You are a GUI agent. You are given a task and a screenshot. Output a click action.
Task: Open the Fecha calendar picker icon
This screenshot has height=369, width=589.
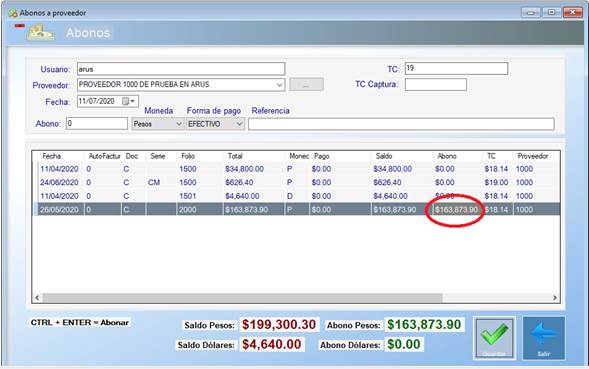(126, 101)
